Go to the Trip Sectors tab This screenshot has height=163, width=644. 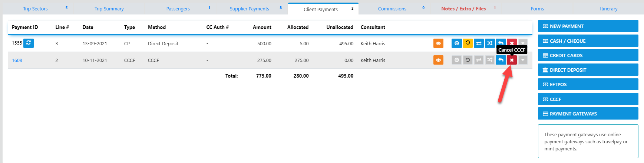(x=35, y=9)
